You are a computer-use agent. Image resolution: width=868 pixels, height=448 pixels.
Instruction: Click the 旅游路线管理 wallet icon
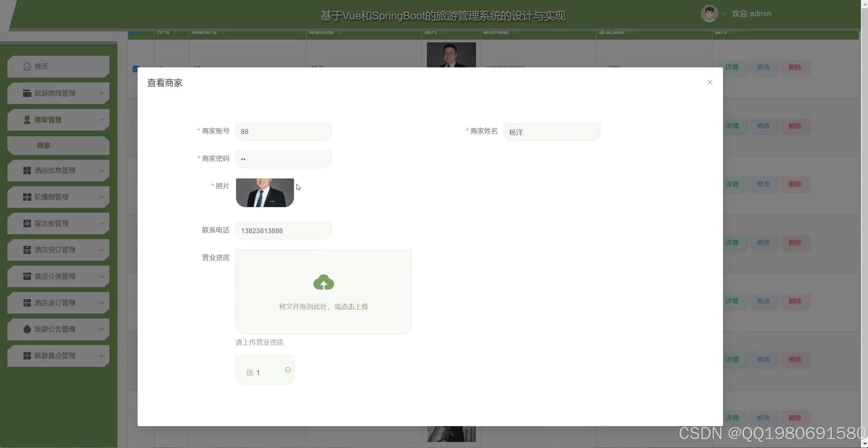27,93
